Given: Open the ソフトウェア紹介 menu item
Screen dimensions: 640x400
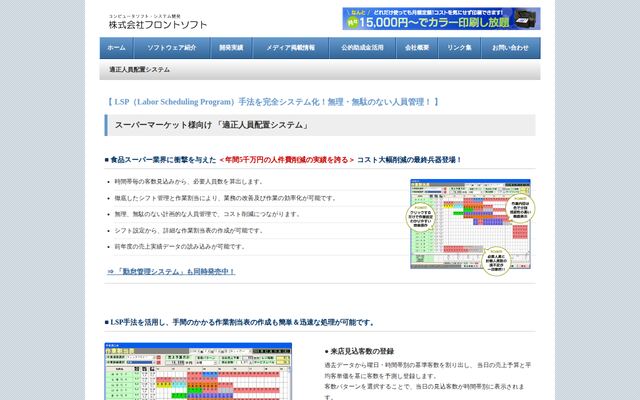Looking at the screenshot, I should (x=172, y=48).
